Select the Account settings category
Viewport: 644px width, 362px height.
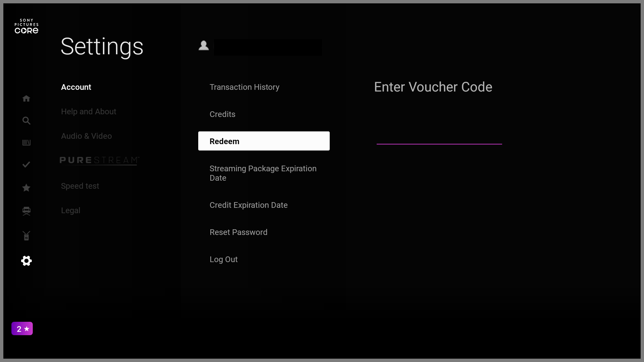coord(76,87)
